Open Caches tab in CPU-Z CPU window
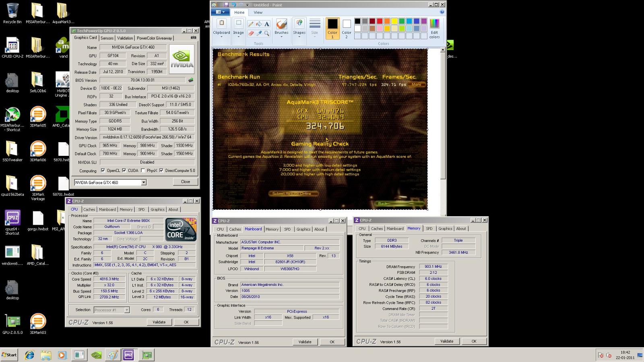The width and height of the screenshot is (644, 362). [x=89, y=209]
